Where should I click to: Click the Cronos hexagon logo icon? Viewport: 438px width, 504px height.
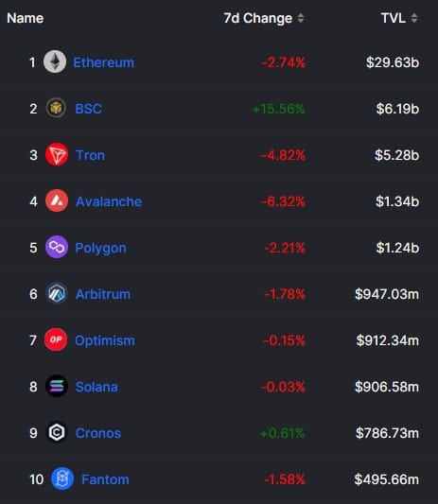pos(57,432)
